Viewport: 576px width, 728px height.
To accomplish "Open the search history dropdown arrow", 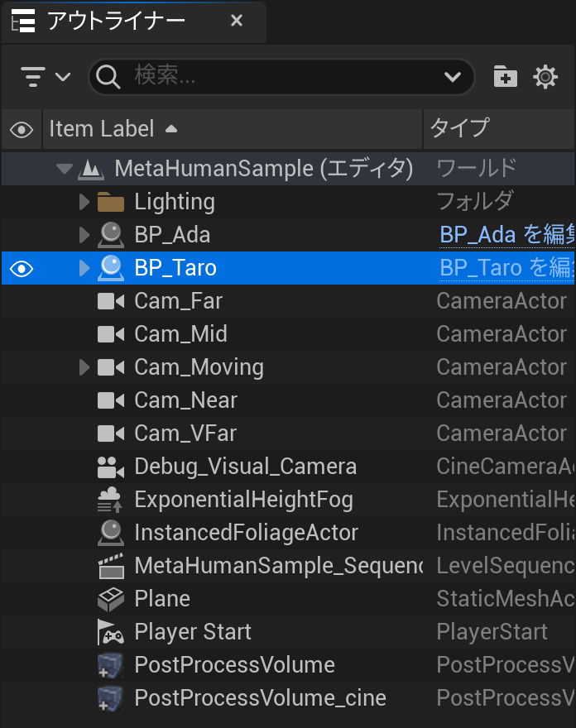I will click(453, 77).
